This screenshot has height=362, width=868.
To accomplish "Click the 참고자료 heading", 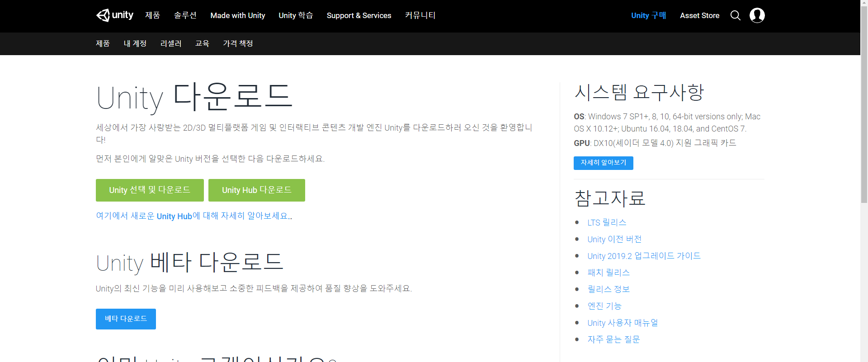I will coord(610,198).
